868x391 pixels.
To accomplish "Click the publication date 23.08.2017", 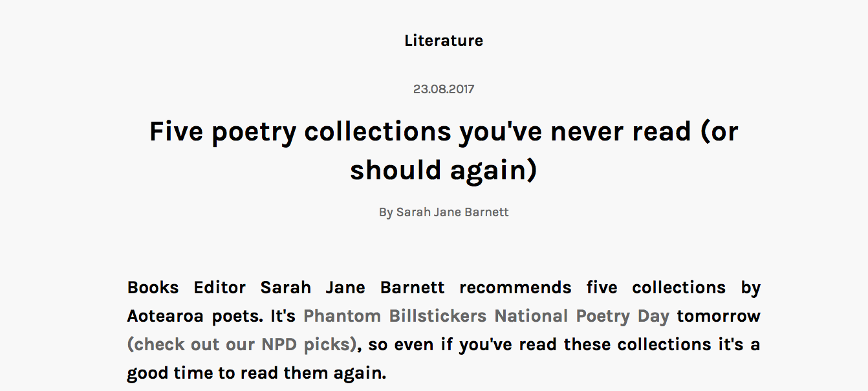I will coord(444,89).
